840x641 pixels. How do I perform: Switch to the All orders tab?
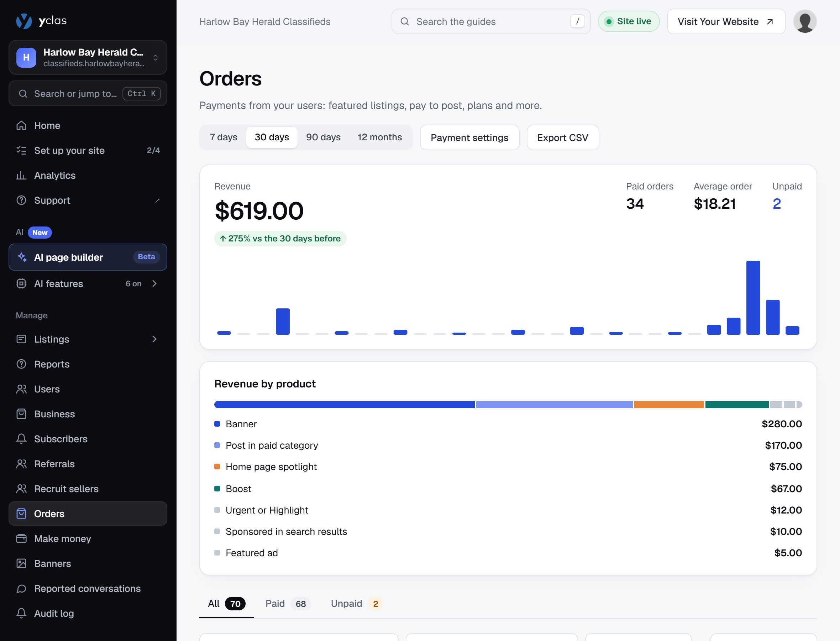point(226,604)
